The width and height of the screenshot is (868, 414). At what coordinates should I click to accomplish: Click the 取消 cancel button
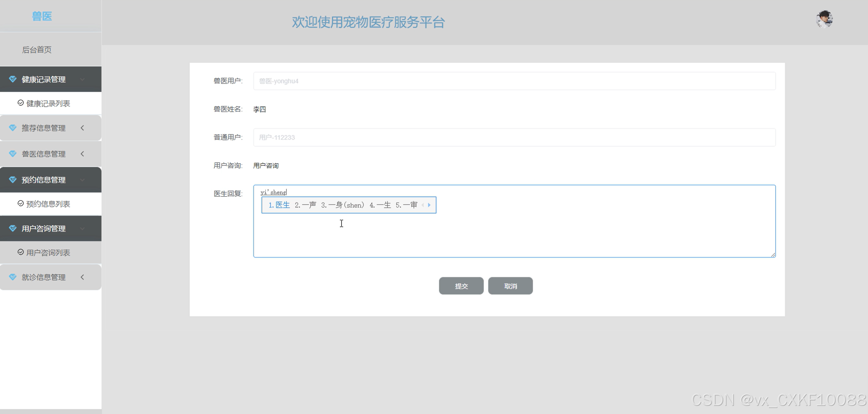click(x=510, y=286)
